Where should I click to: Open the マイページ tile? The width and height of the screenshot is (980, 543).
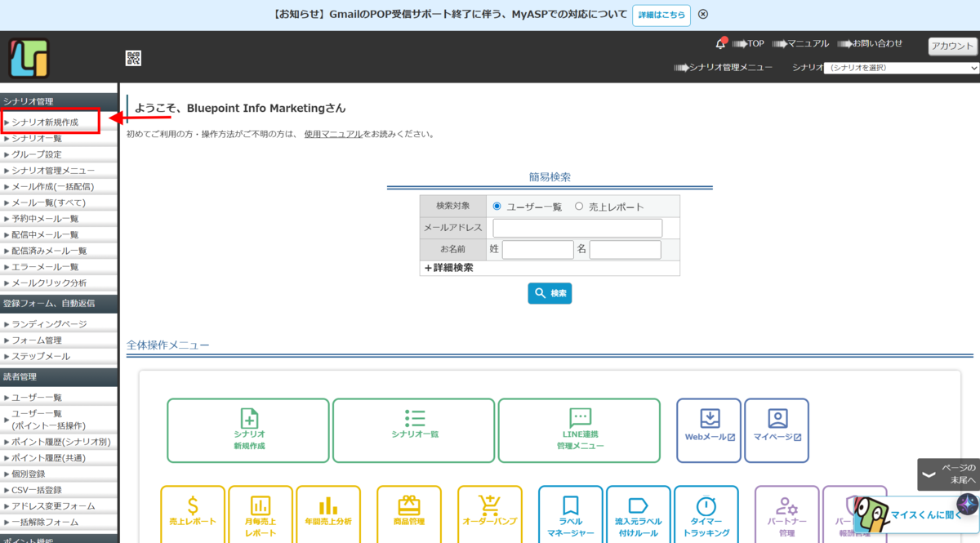777,431
